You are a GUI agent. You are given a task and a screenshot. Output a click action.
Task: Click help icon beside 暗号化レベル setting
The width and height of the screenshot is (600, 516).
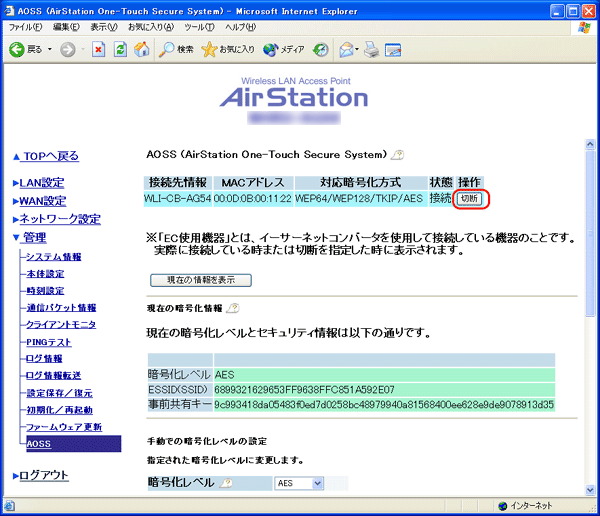pos(226,483)
